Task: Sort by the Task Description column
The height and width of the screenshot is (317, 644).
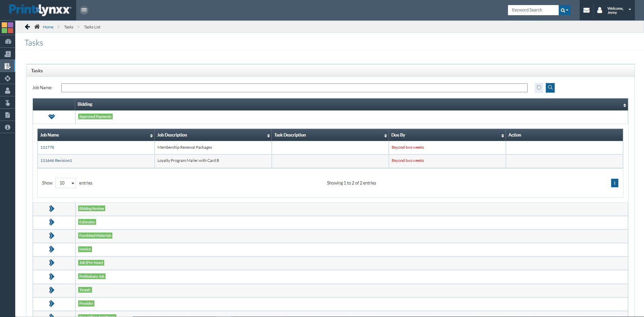Action: pyautogui.click(x=385, y=136)
